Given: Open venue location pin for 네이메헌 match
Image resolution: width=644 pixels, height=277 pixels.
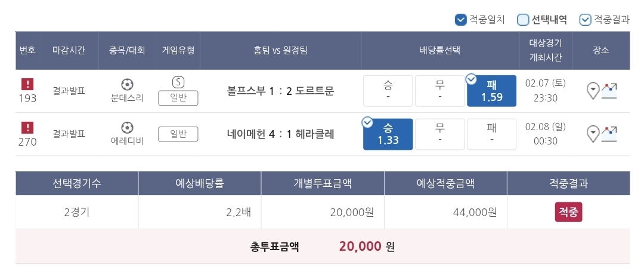Looking at the screenshot, I should click(x=593, y=134).
